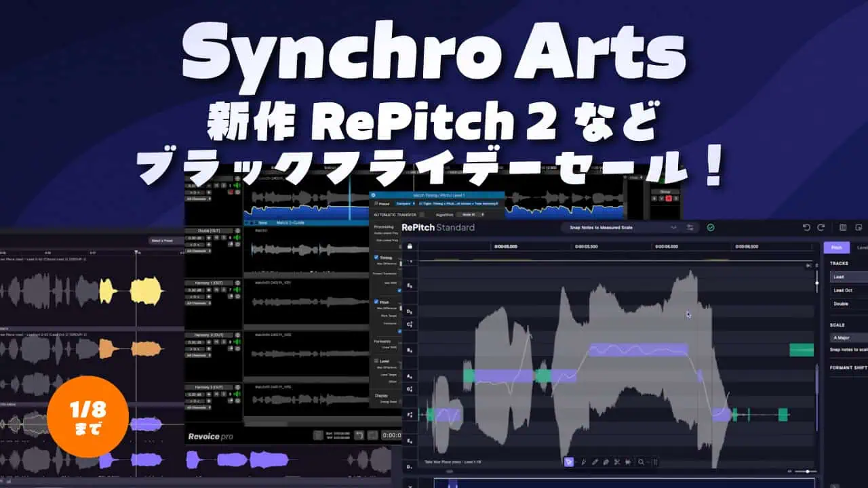Toggle the Timing checkbox in Revoice panel
The image size is (868, 488).
377,258
